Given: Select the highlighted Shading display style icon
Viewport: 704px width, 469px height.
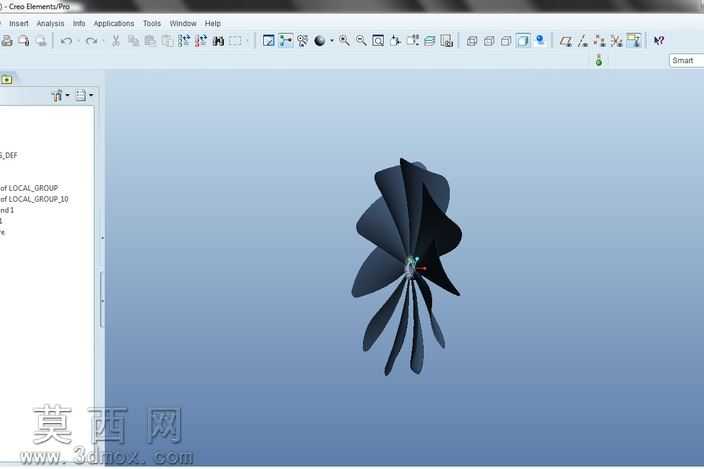Looking at the screenshot, I should point(523,41).
